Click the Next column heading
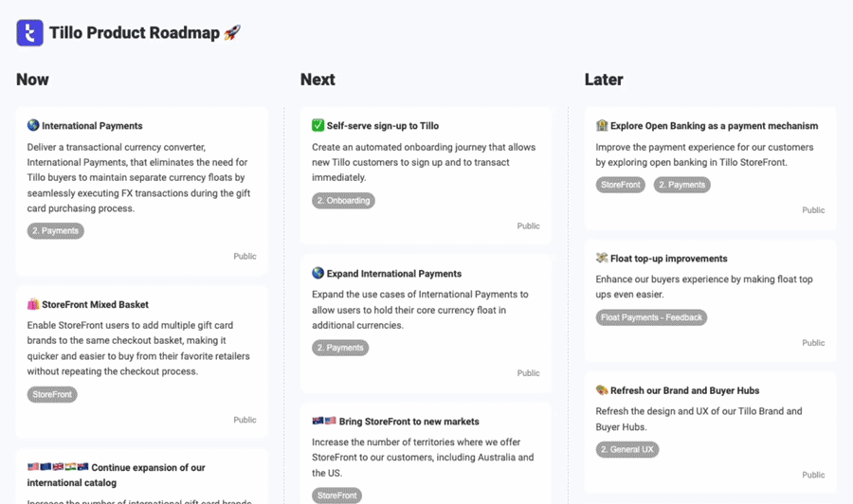The image size is (853, 504). [318, 80]
